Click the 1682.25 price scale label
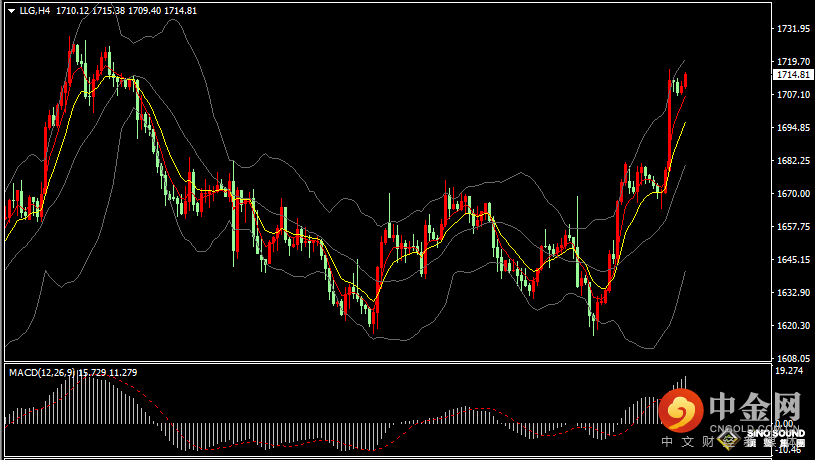815x460 pixels. point(793,161)
